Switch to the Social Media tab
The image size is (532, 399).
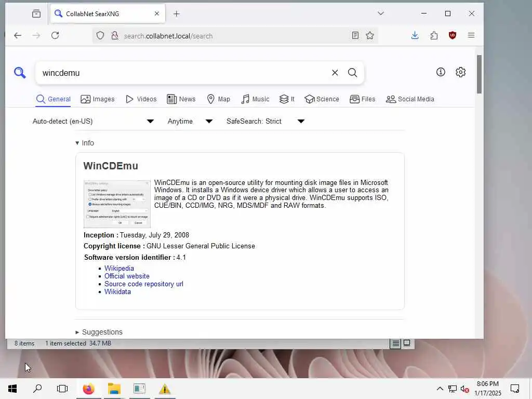410,99
